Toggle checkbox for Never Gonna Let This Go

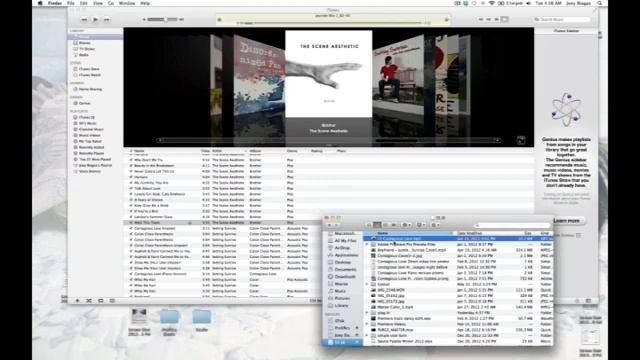(x=131, y=171)
